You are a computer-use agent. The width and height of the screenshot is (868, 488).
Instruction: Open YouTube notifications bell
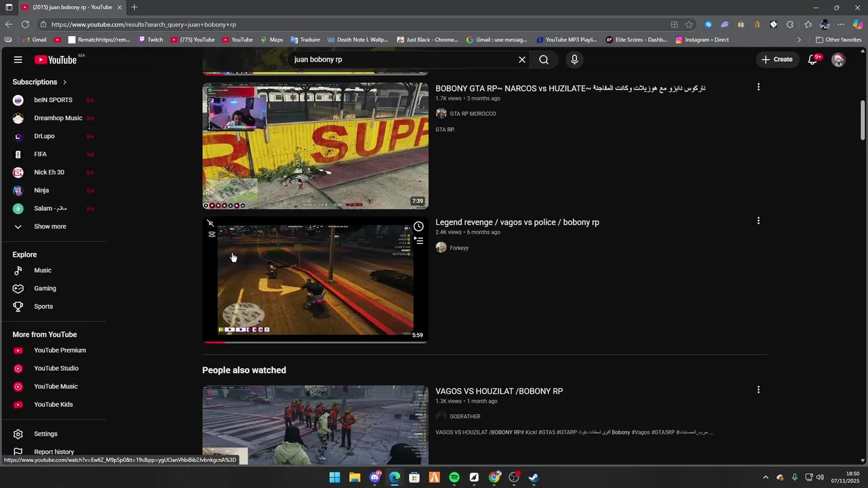coord(812,60)
